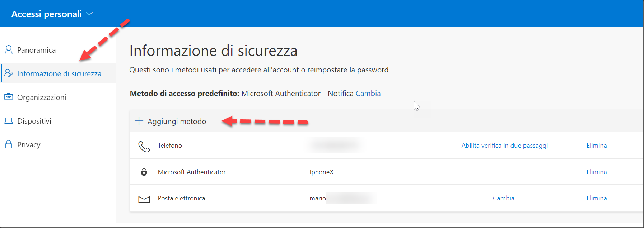Click the Dispositivi laptop icon

9,121
